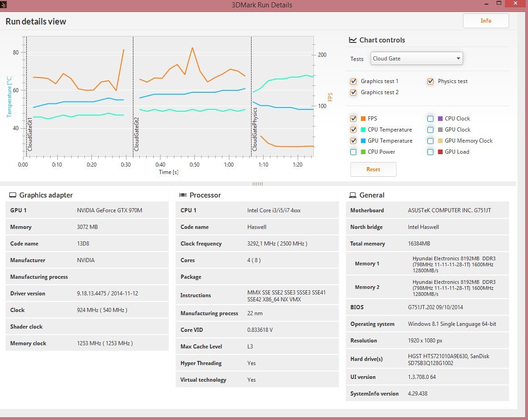Click the '3072 MB' memory value

[87, 227]
